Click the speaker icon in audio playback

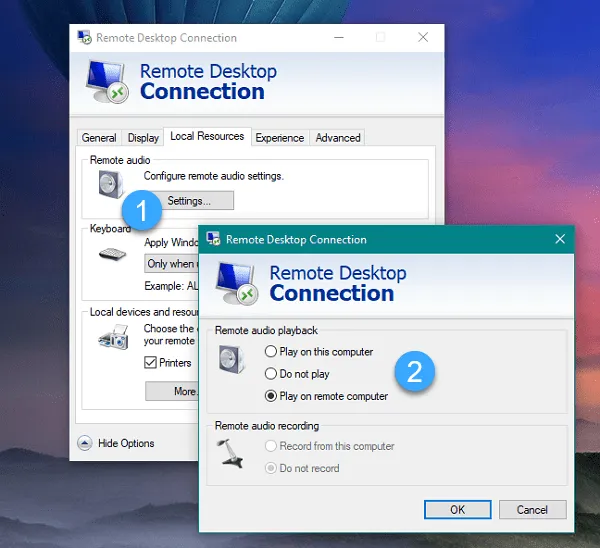(x=232, y=359)
